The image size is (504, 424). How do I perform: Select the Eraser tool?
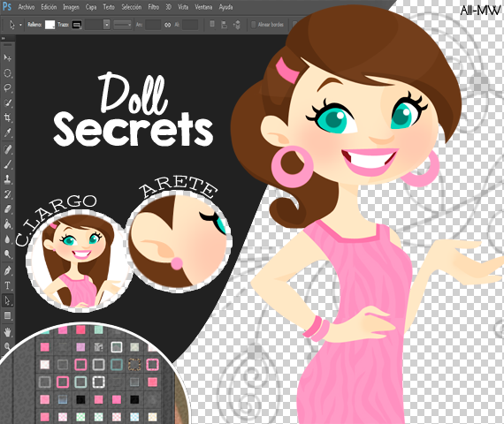pos(7,209)
